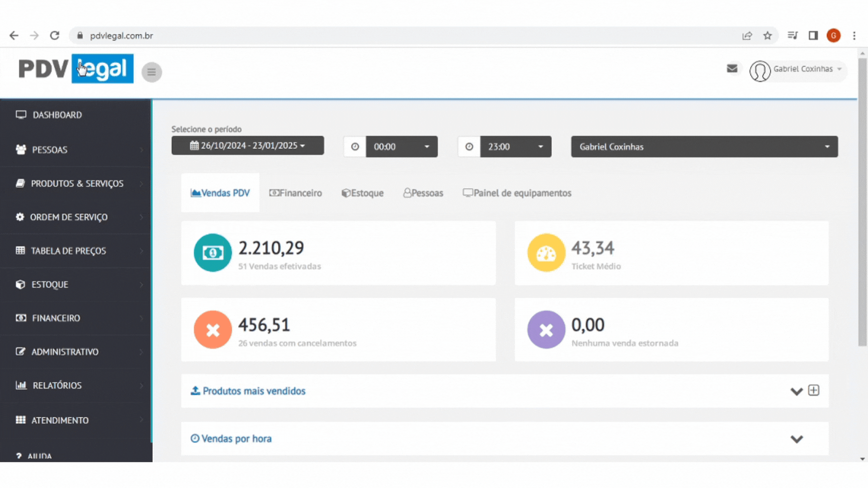Expand the Vendas por hora panel
The height and width of the screenshot is (488, 868).
pyautogui.click(x=797, y=439)
